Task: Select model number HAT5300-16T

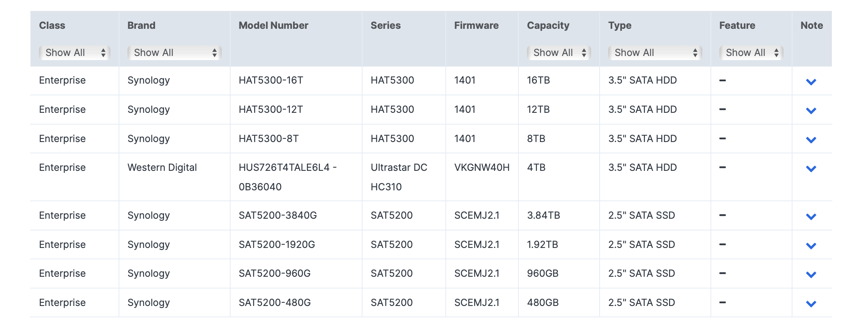Action: click(271, 80)
